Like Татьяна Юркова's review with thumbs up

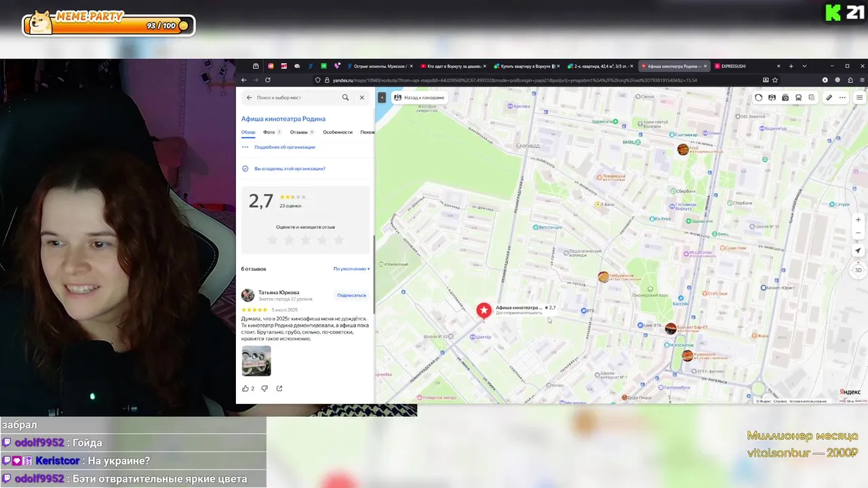tap(245, 388)
